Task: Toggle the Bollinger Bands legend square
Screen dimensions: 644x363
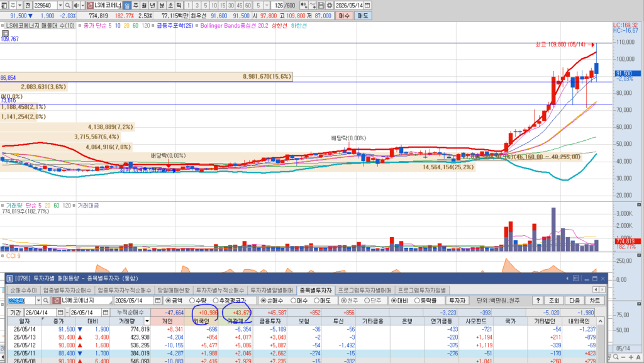Action: point(197,25)
